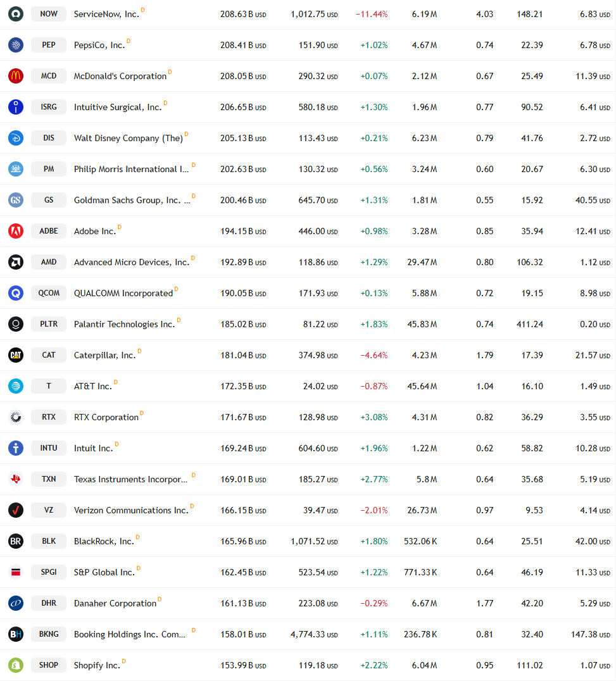Viewport: 616px width, 681px height.
Task: Click the Texas Instruments logo icon
Action: coord(16,479)
